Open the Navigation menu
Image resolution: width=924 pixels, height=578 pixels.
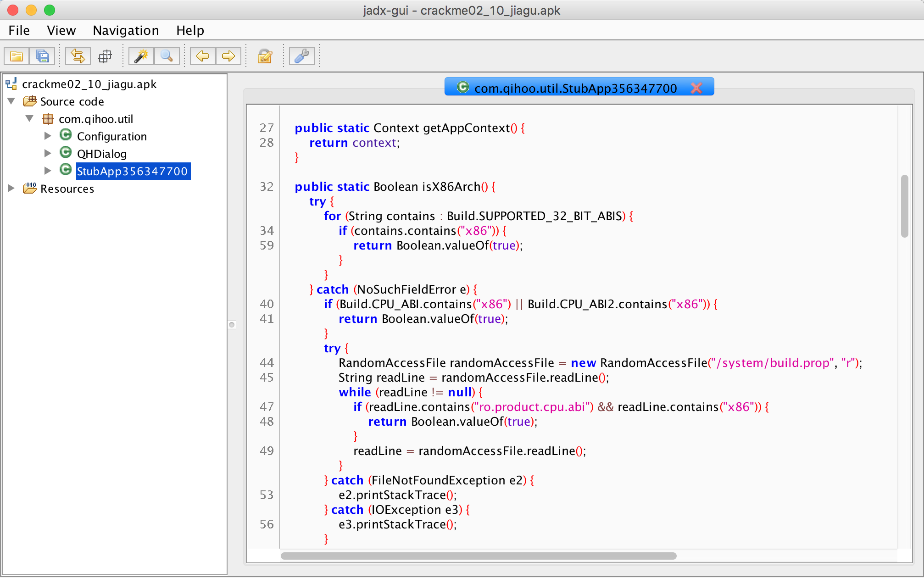tap(126, 30)
